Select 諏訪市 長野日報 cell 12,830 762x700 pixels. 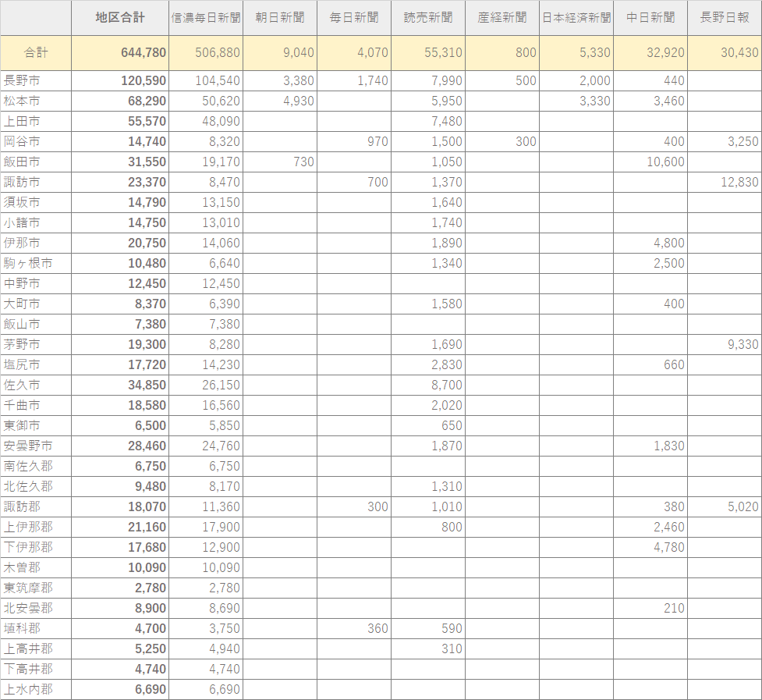(x=725, y=183)
